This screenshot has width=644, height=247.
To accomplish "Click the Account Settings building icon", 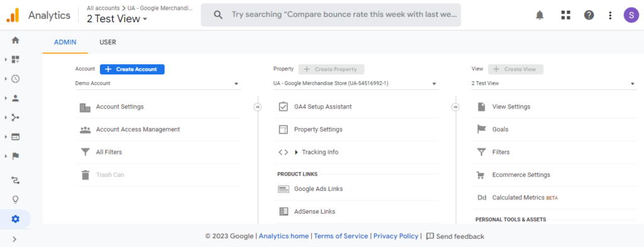I will point(85,107).
